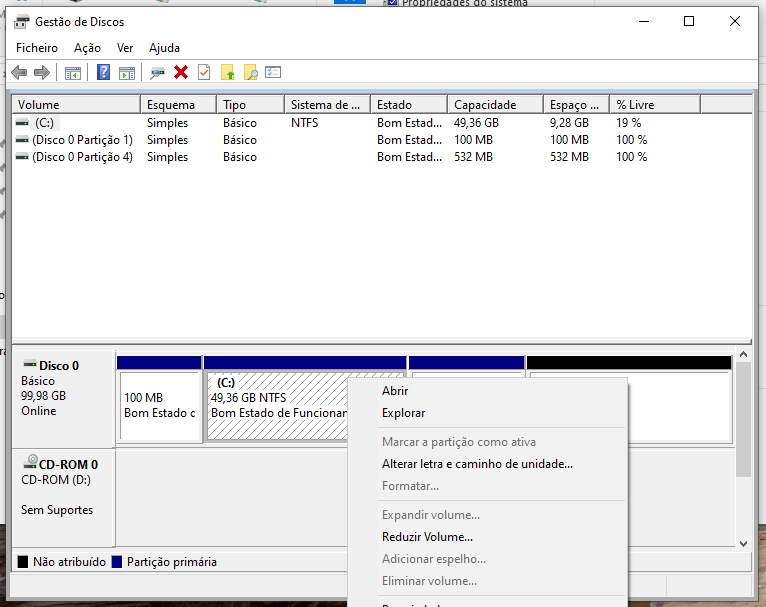Select the Disco 0 Partição 4 row
Viewport: 766px width, 607px height.
pos(82,157)
